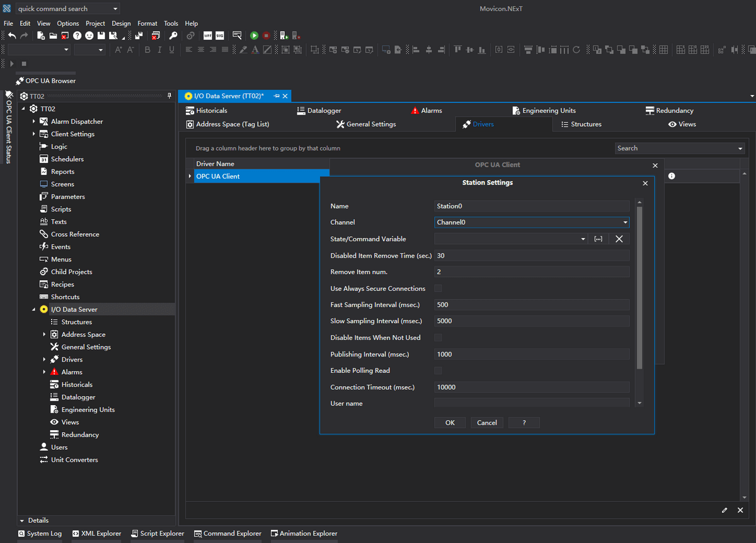Click the SVG export toolbar icon
This screenshot has height=543, width=756.
click(x=220, y=36)
